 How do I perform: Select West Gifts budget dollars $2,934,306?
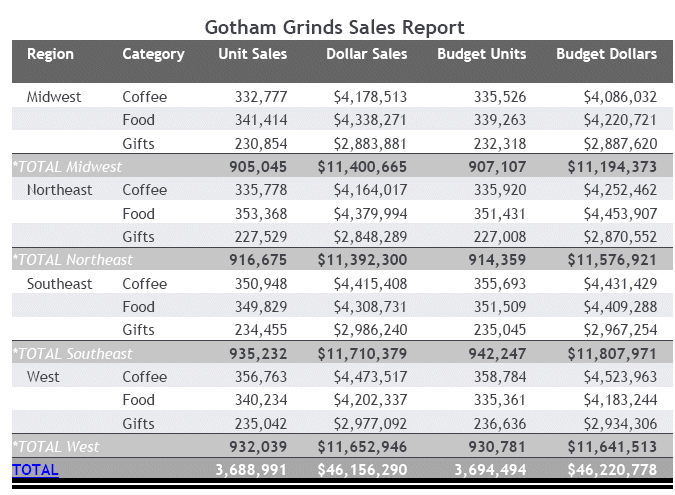pos(620,424)
